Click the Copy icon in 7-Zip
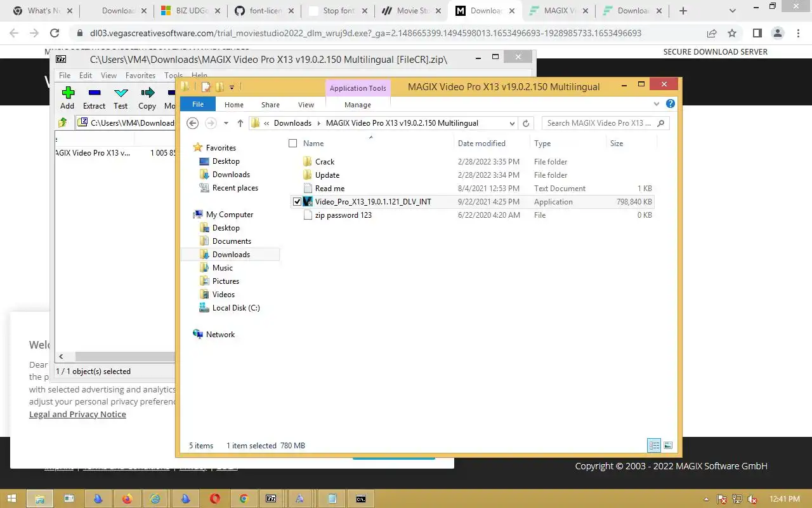This screenshot has width=812, height=508. click(x=147, y=98)
